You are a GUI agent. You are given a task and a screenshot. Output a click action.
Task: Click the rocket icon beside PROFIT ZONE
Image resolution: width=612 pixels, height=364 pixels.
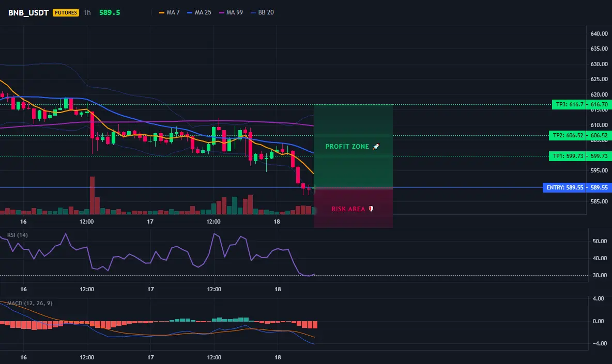[x=376, y=147]
